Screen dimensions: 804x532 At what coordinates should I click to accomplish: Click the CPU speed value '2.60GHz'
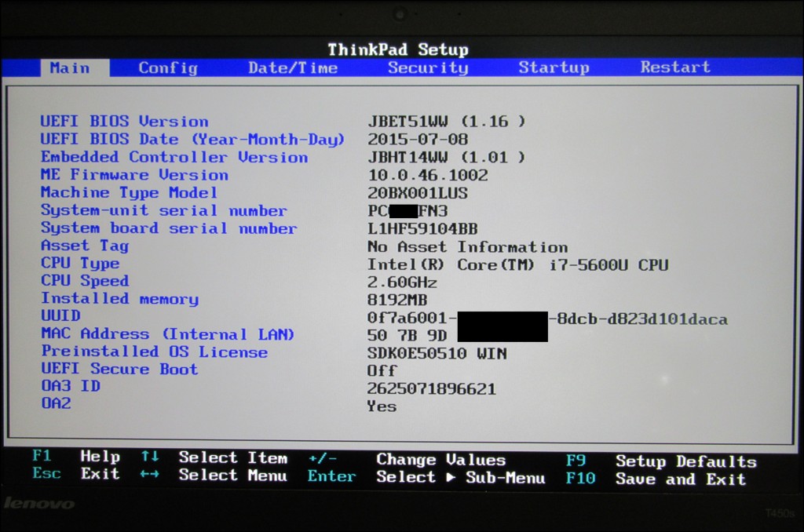[x=402, y=282]
